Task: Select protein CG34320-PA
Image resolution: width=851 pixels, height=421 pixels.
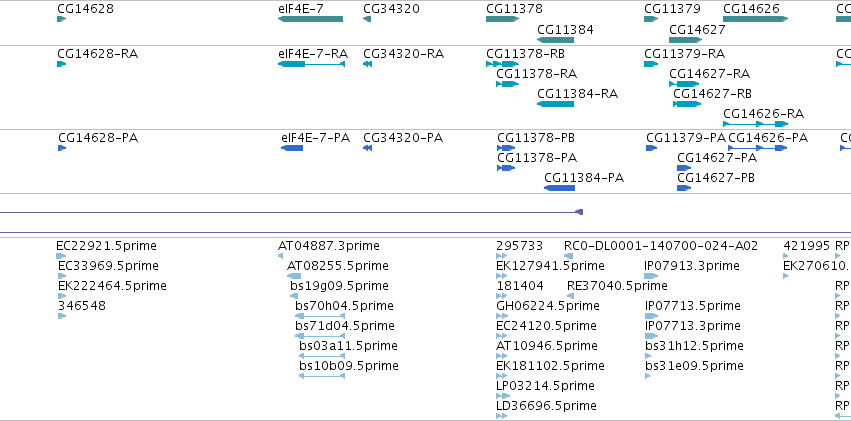Action: click(403, 138)
